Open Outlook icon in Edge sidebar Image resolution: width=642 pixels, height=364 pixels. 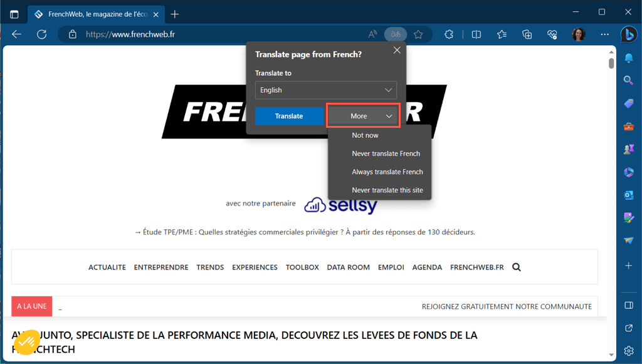[628, 195]
